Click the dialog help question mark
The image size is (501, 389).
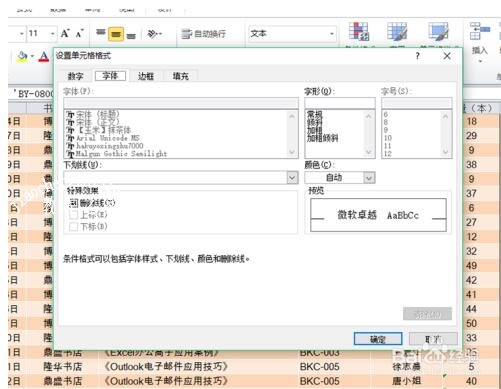click(x=418, y=56)
